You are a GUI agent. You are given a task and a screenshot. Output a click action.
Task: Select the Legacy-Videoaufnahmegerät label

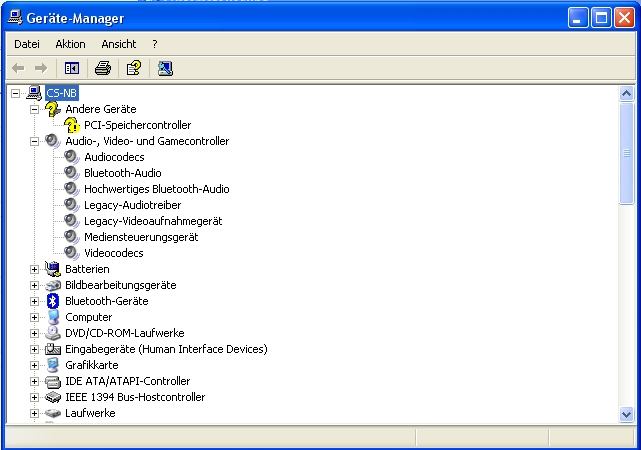click(x=153, y=221)
